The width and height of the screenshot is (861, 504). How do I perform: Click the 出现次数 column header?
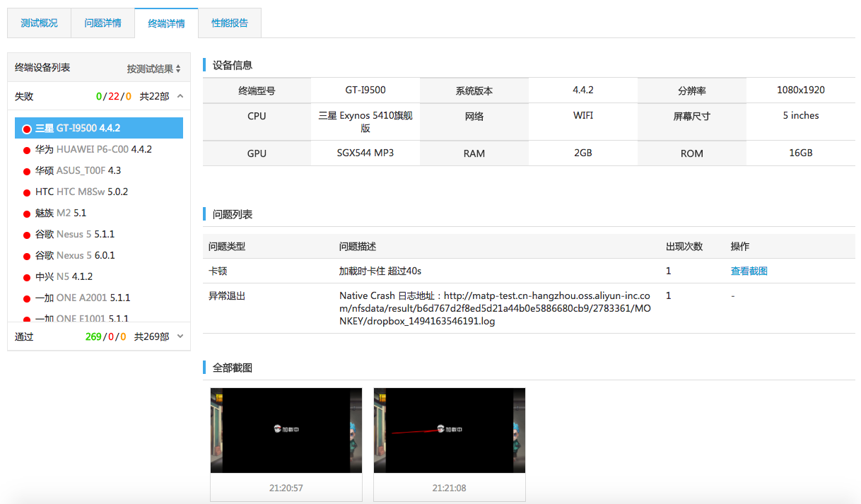click(684, 246)
